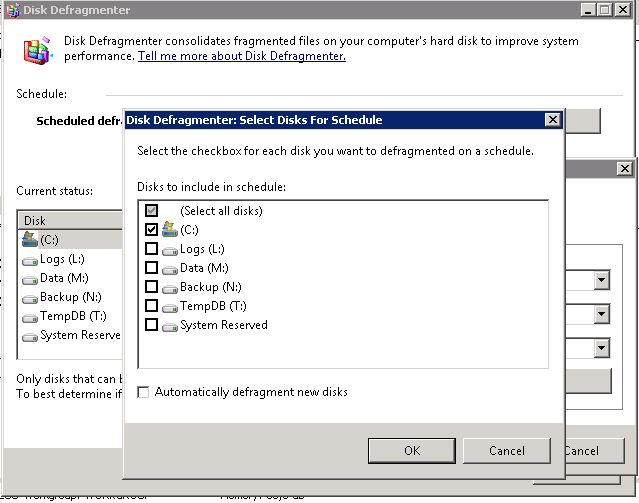This screenshot has width=639, height=503.
Task: Click the Data (M:) drive icon in dialog
Action: tap(170, 270)
